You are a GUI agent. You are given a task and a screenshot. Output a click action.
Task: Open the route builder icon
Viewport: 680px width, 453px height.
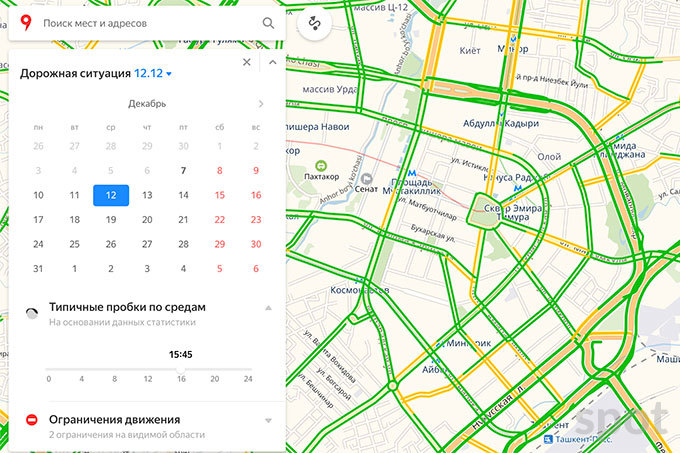pyautogui.click(x=317, y=22)
